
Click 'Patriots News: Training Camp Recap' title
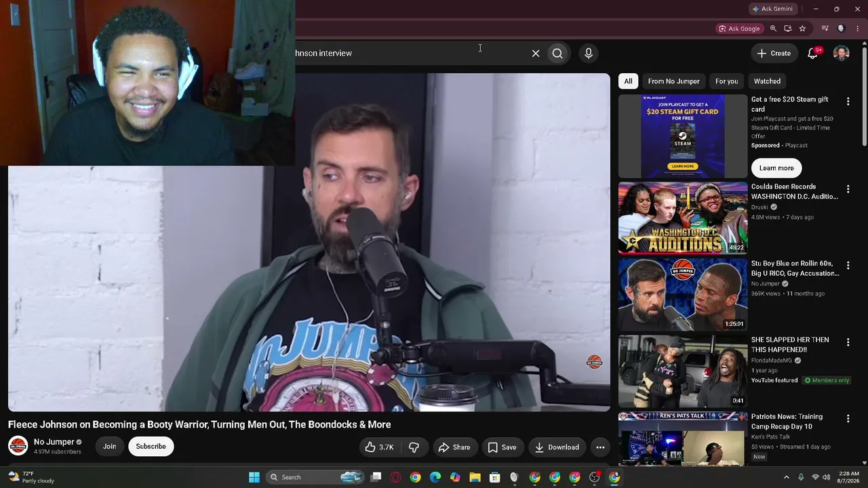click(787, 422)
